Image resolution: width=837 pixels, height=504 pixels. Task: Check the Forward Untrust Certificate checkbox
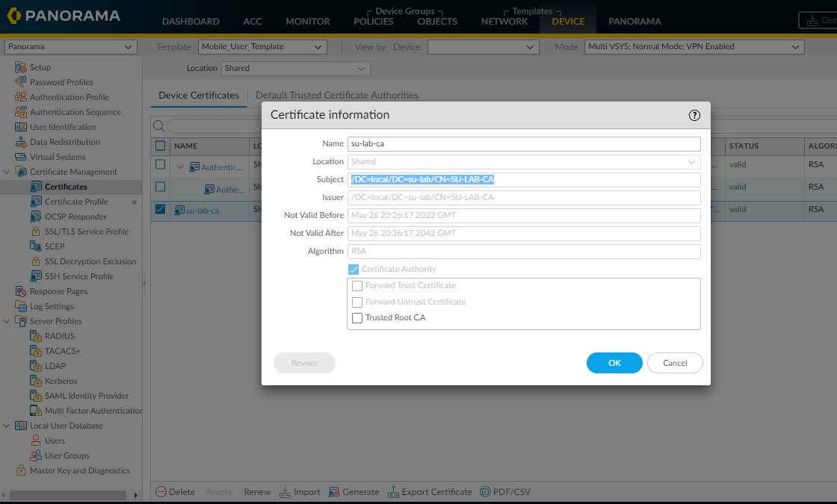(x=357, y=302)
